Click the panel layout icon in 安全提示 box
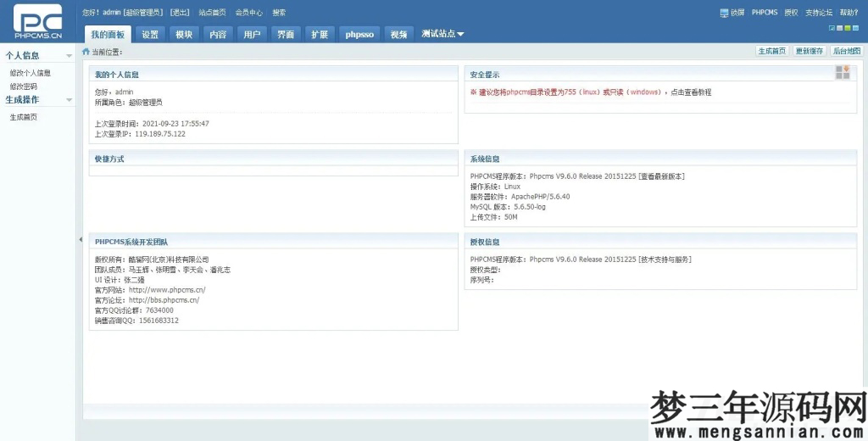868x441 pixels. tap(843, 72)
